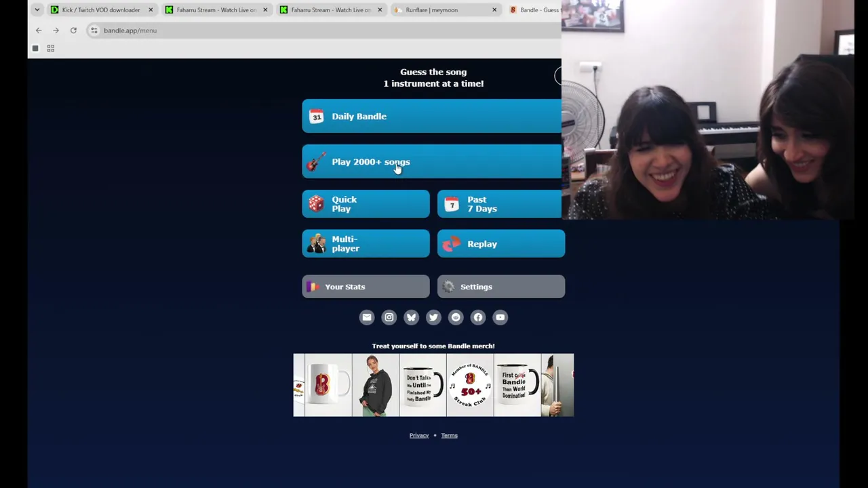Reload the bandle.app page
Viewport: 868px width, 488px height.
click(x=73, y=30)
